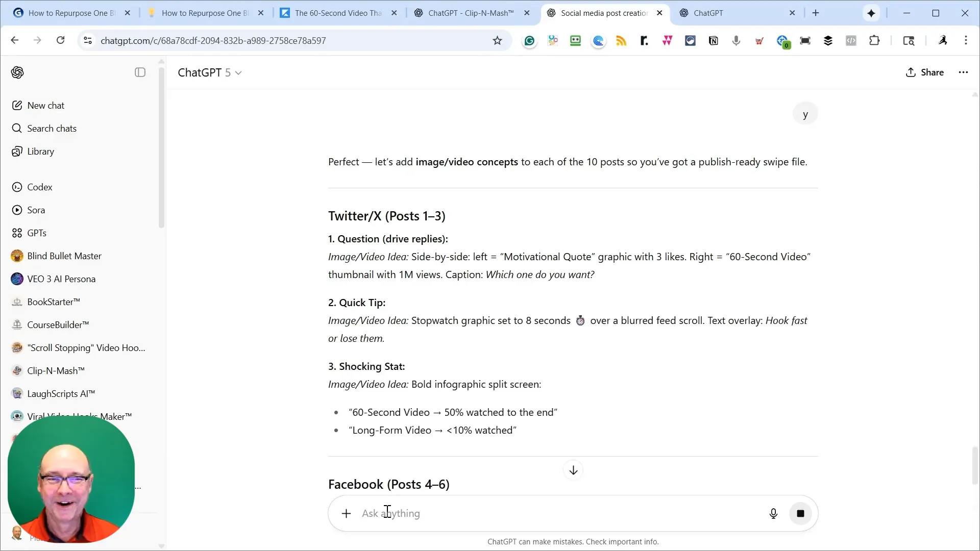Expand the ChatGPT 5 model selector
The height and width of the screenshot is (551, 980).
[209, 72]
